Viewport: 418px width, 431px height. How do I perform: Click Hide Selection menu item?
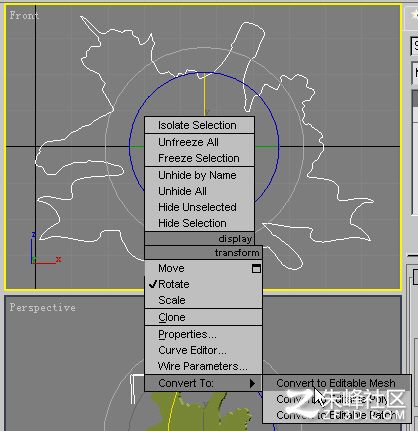point(199,223)
